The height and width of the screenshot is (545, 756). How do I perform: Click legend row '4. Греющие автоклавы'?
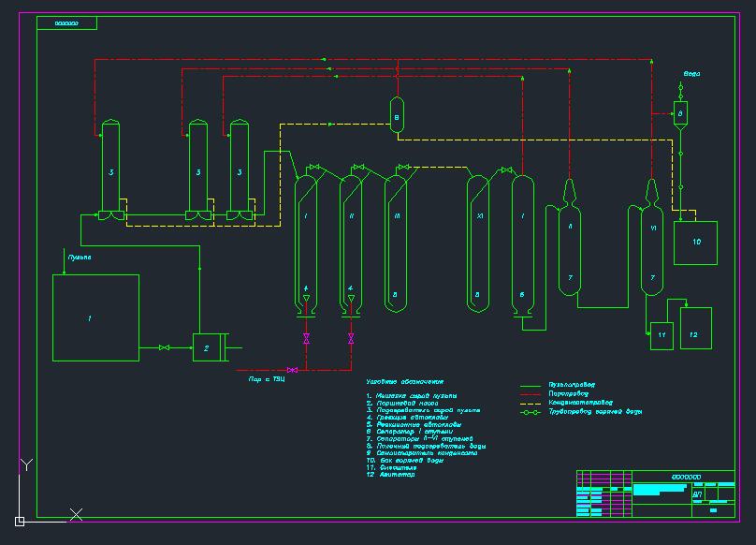click(407, 417)
